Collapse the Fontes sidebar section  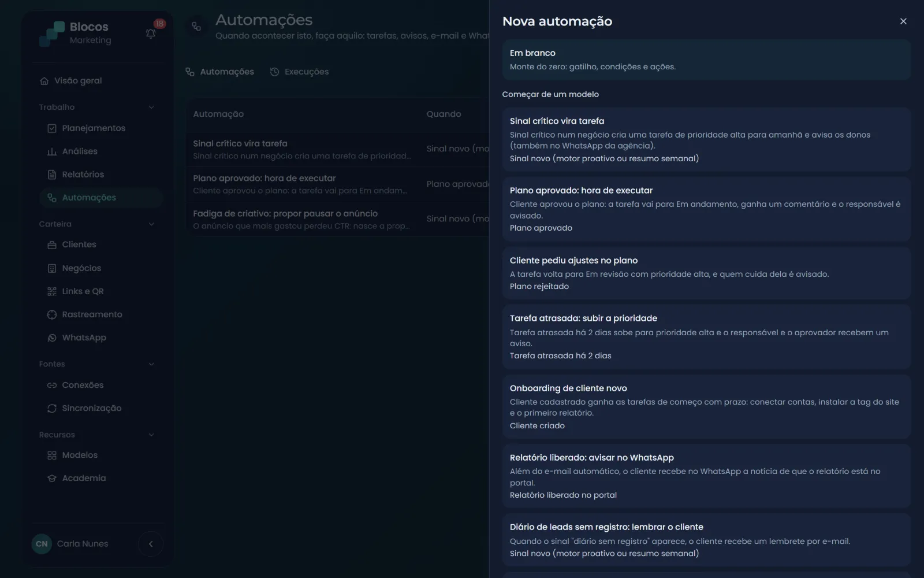click(x=151, y=364)
